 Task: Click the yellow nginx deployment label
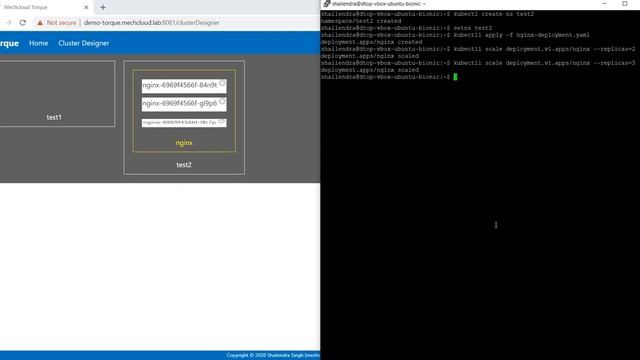[x=184, y=143]
